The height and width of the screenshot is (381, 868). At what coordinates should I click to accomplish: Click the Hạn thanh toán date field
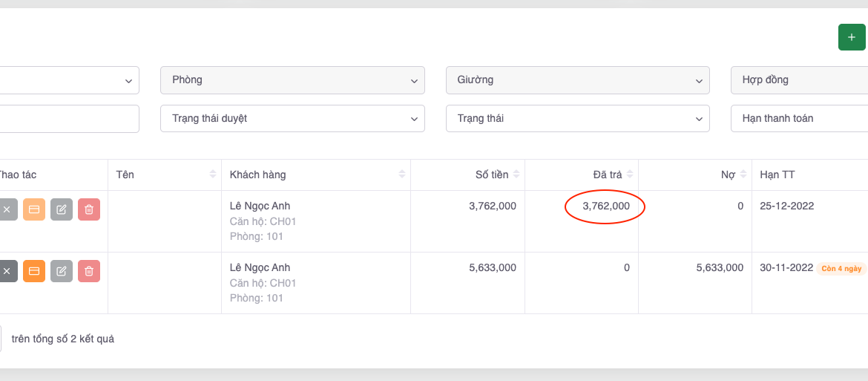(x=799, y=119)
